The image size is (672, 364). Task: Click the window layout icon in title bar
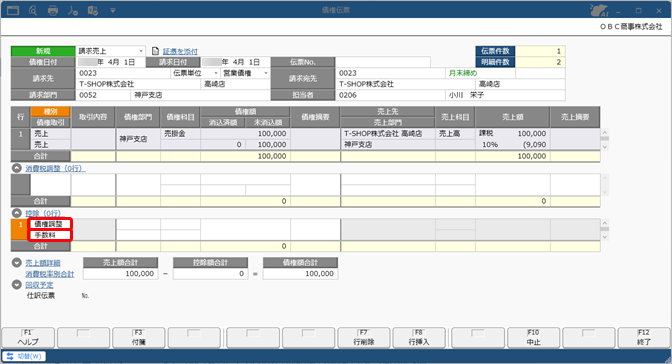(13, 10)
